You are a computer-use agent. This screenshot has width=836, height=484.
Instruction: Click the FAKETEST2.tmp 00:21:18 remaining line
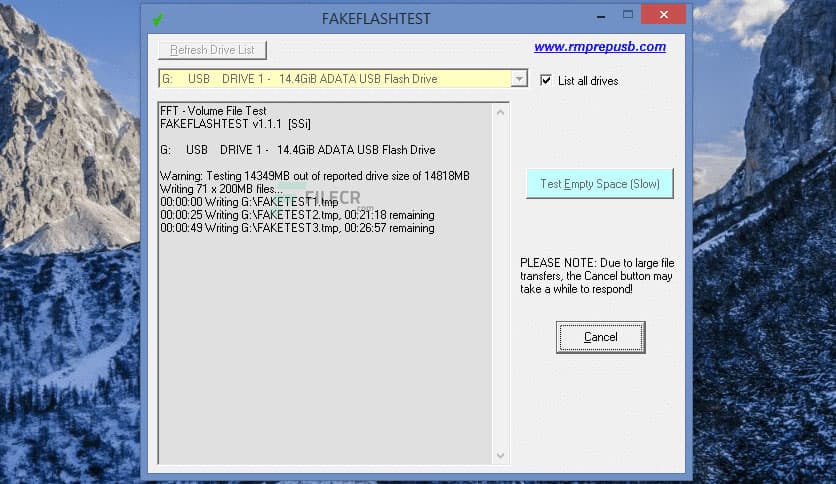click(x=297, y=215)
